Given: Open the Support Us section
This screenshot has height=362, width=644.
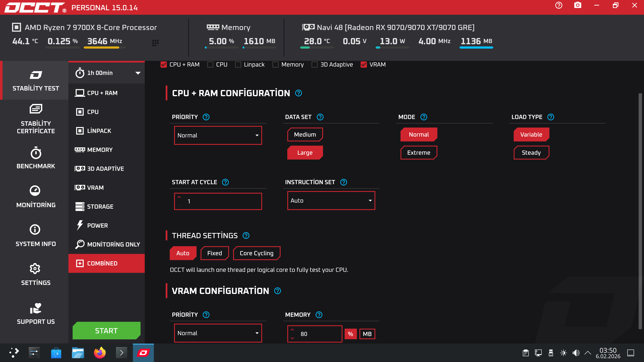Looking at the screenshot, I should [x=36, y=314].
